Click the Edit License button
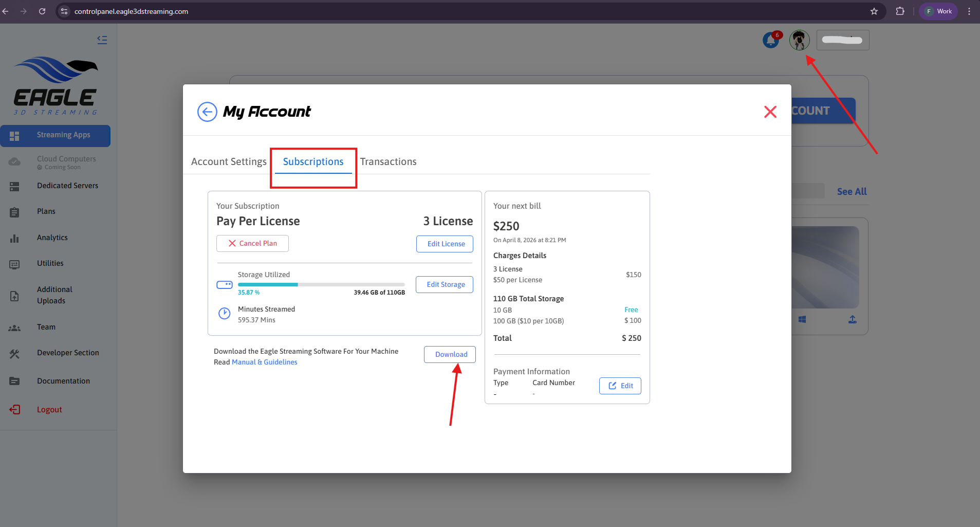Image resolution: width=980 pixels, height=527 pixels. coord(445,244)
